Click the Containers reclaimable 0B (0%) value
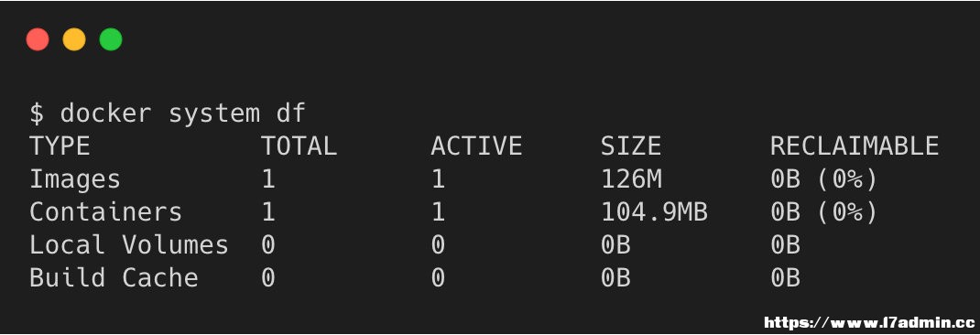The image size is (980, 335). click(x=823, y=212)
